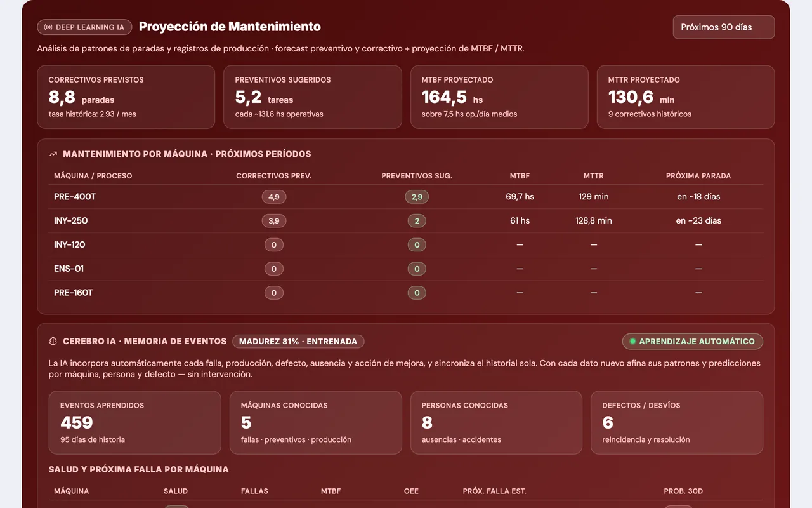Click the MTTR Proyectado value 130,6
Image resolution: width=812 pixels, height=508 pixels.
point(631,97)
